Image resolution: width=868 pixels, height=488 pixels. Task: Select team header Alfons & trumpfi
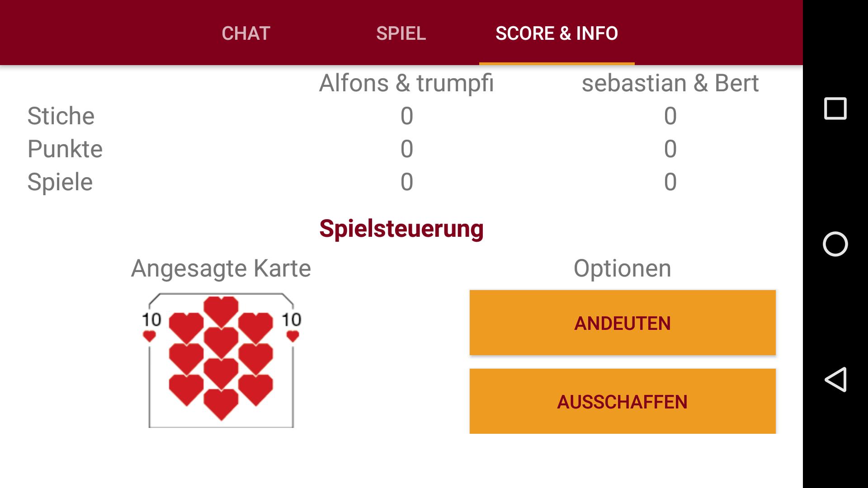pos(406,83)
